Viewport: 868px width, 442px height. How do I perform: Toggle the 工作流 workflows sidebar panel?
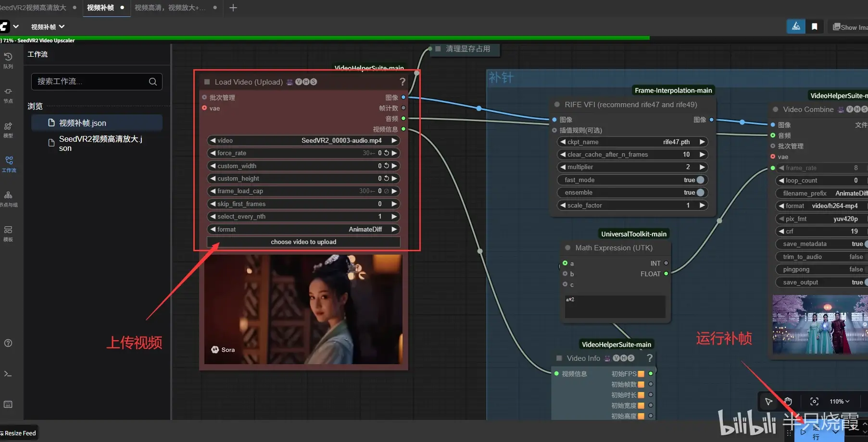coord(9,164)
